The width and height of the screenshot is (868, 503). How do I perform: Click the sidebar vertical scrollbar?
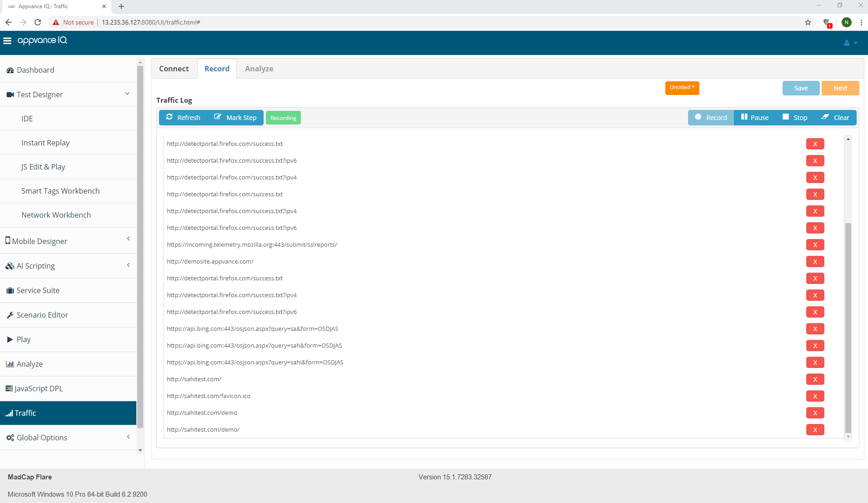[x=140, y=247]
